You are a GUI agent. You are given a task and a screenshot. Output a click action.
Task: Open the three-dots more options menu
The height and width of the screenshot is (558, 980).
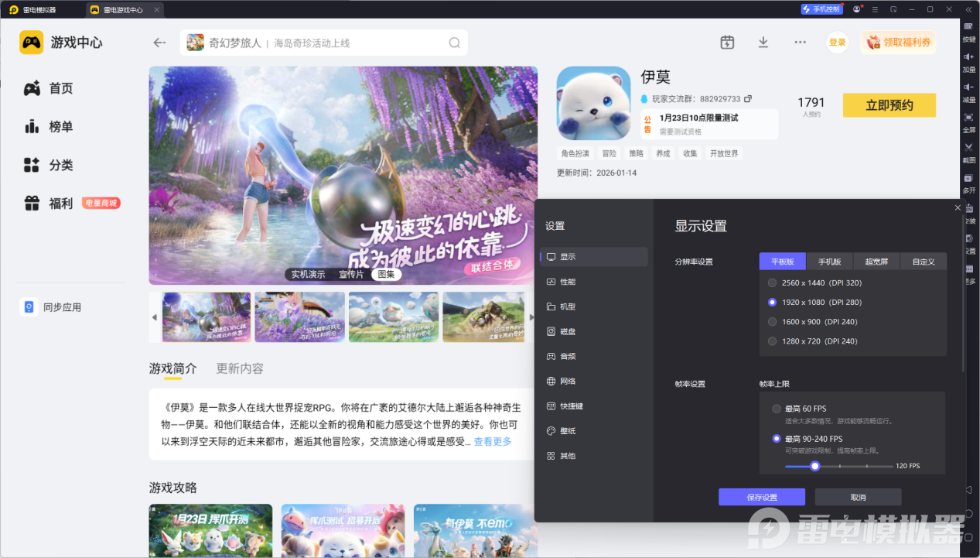800,43
